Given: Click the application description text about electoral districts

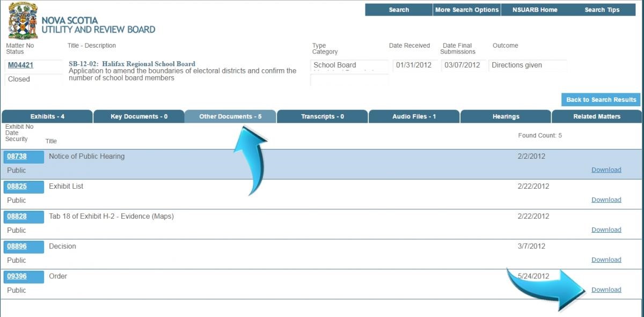Looking at the screenshot, I should pyautogui.click(x=182, y=75).
